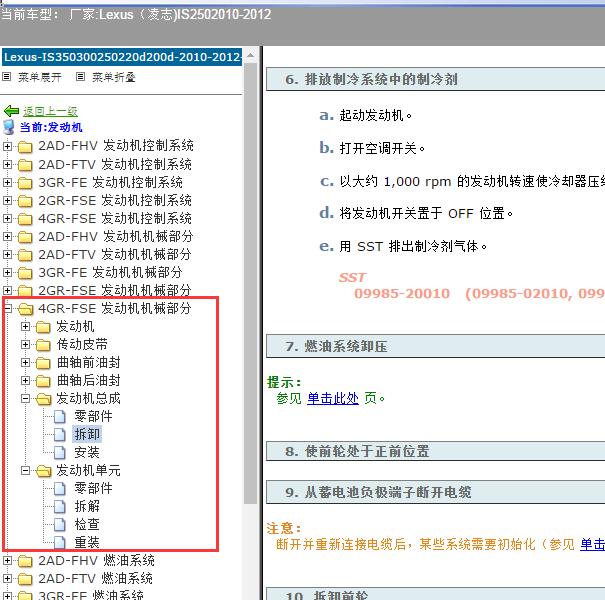Click the folder icon of 2AD-FHV 发动机机械部分
Image resolution: width=605 pixels, height=600 pixels.
click(25, 237)
